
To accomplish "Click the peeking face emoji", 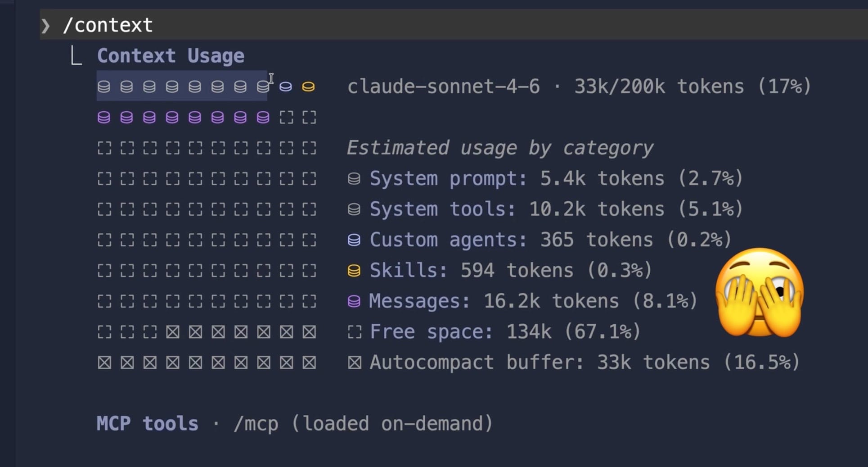I will click(x=760, y=293).
